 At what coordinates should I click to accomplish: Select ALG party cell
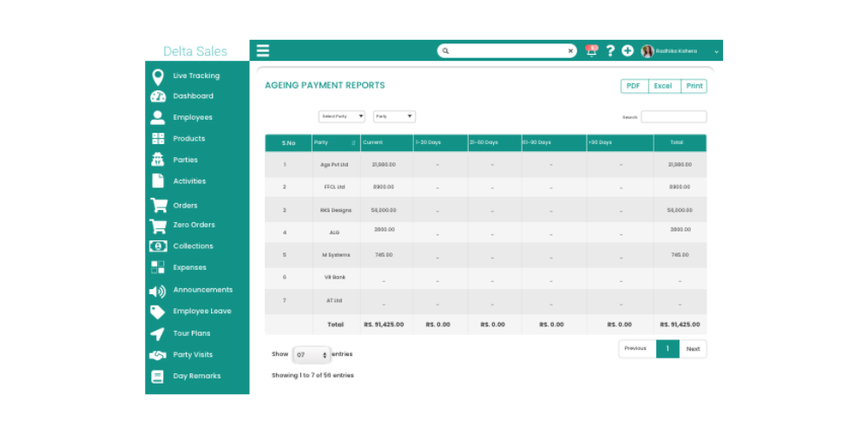(x=336, y=233)
